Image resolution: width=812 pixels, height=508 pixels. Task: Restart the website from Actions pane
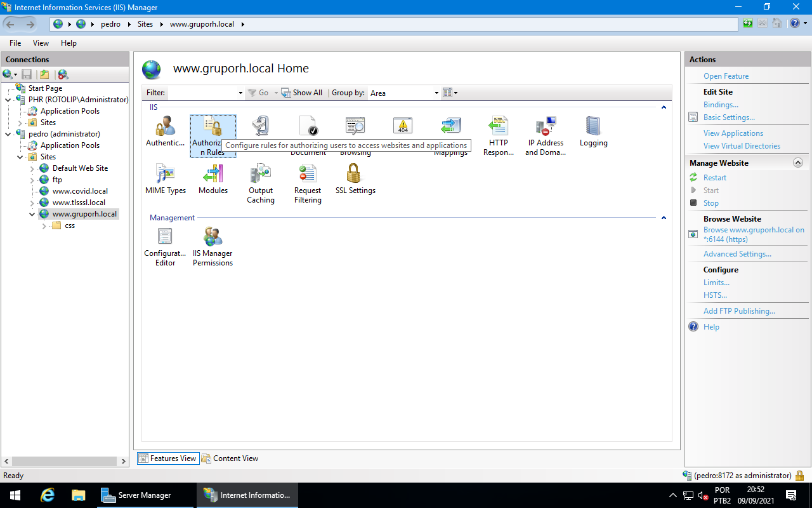click(714, 178)
